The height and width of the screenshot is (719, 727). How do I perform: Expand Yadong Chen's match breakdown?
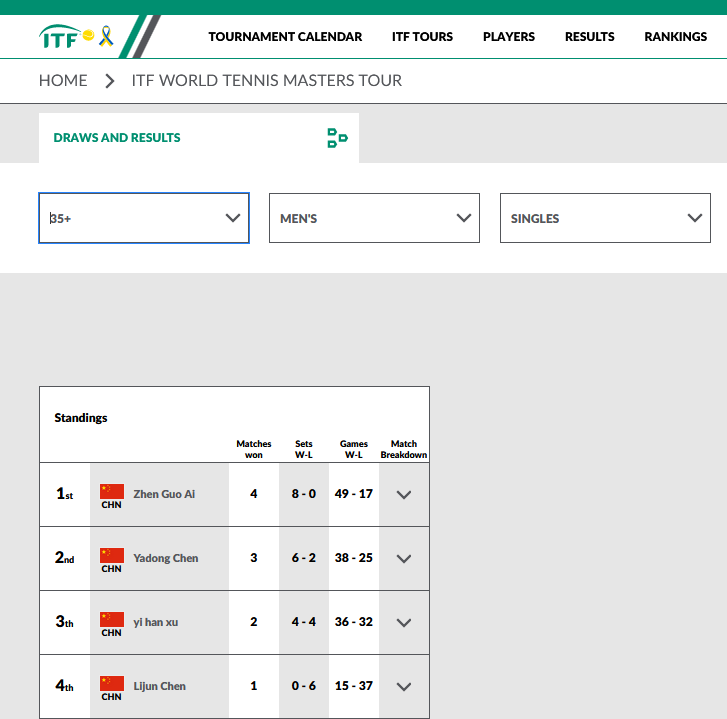(404, 558)
